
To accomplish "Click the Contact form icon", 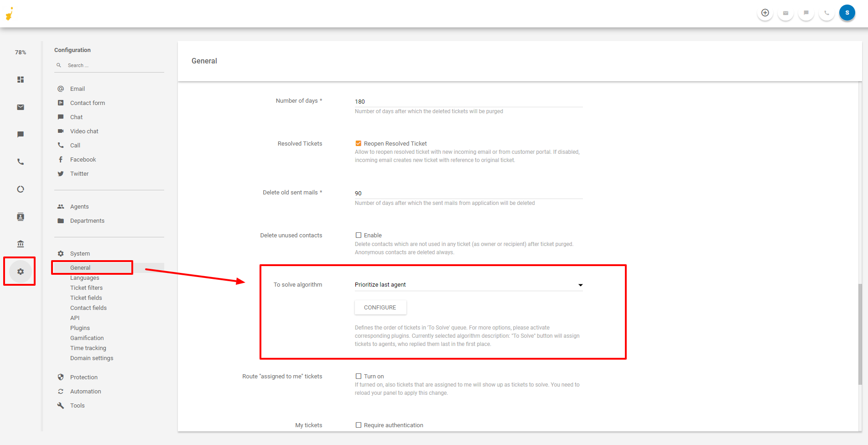I will pyautogui.click(x=61, y=103).
